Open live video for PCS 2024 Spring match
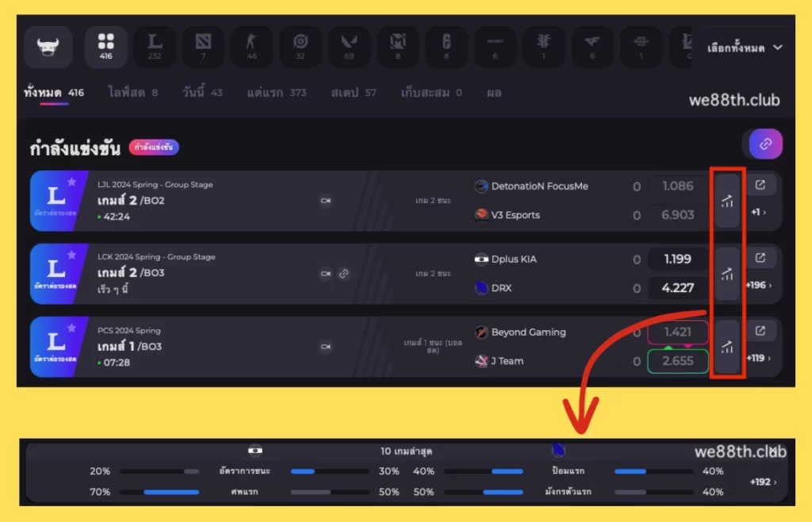Viewport: 812px width, 522px height. [326, 347]
